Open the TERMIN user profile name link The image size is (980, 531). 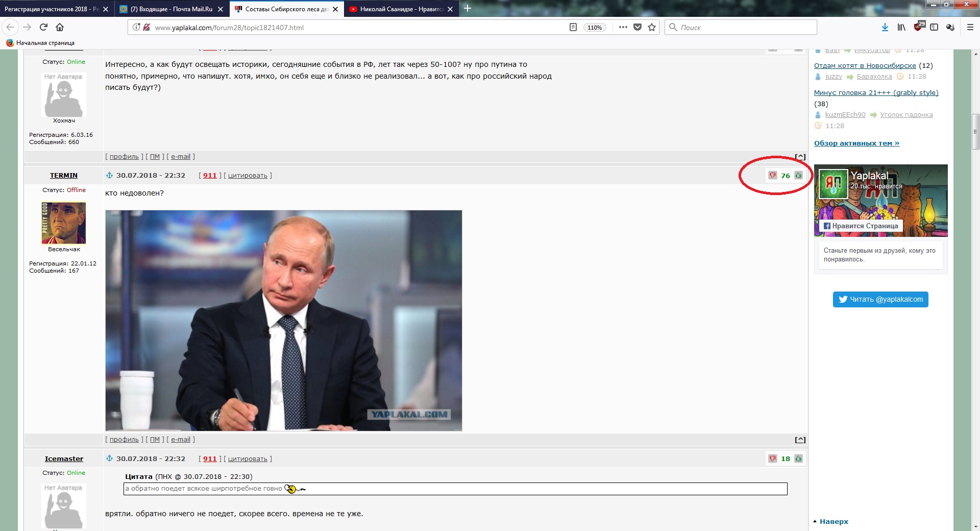(64, 175)
